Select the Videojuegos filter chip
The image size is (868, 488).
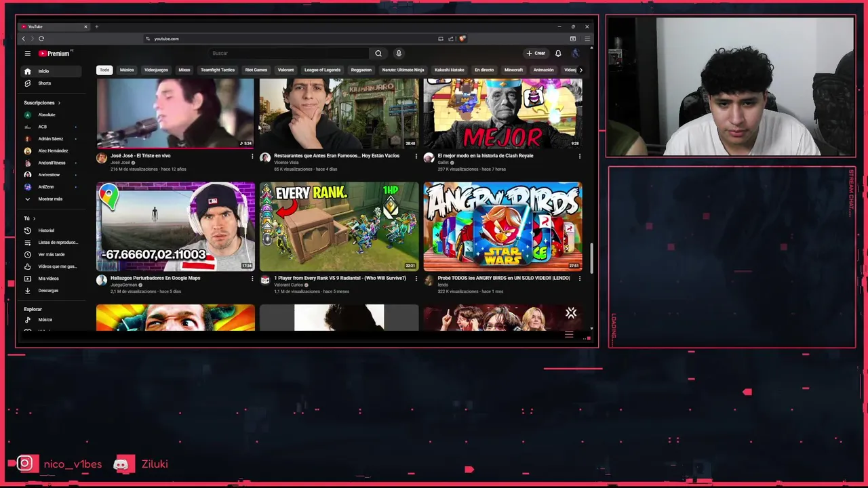(157, 70)
